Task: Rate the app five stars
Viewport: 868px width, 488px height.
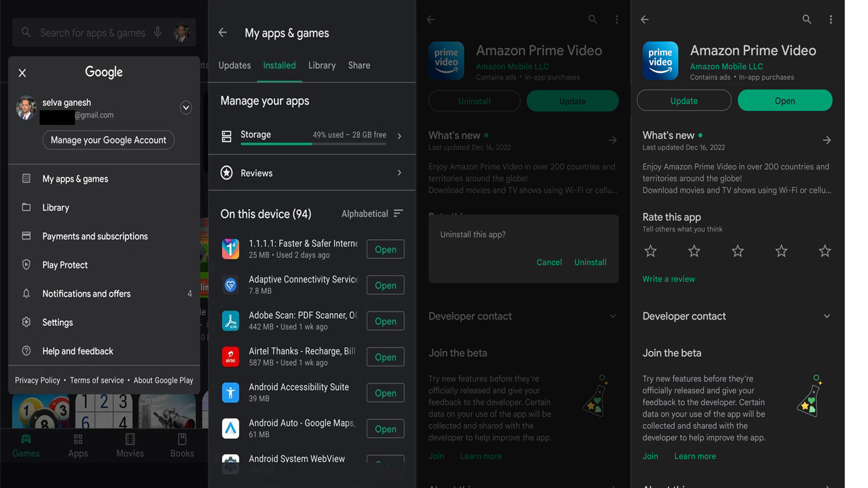Action: coord(825,251)
